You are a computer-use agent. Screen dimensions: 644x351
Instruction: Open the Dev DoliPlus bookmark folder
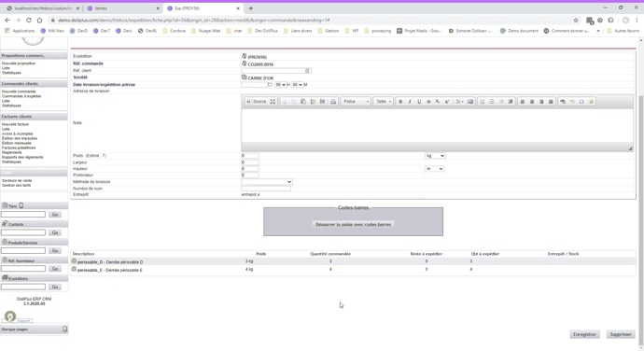point(262,31)
